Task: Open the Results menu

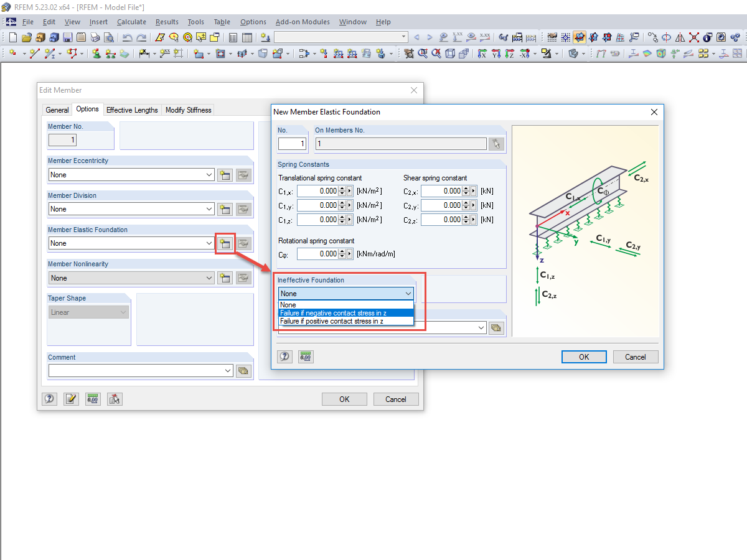Action: tap(167, 22)
